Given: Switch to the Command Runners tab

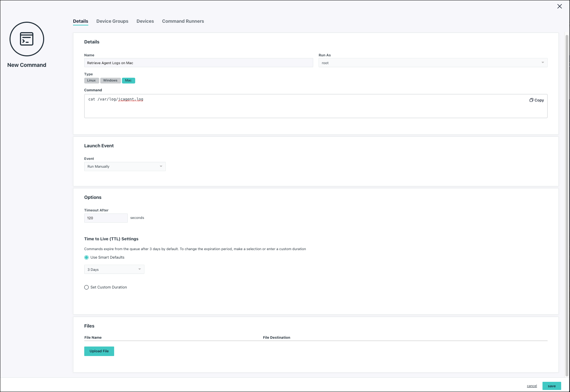Looking at the screenshot, I should coord(183,21).
